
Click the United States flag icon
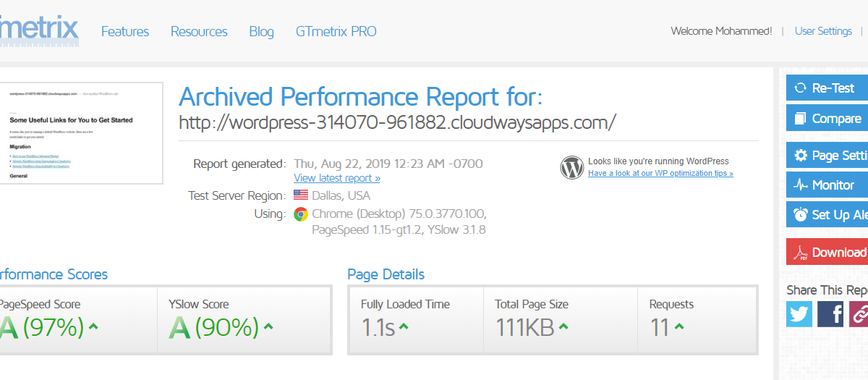pyautogui.click(x=301, y=195)
